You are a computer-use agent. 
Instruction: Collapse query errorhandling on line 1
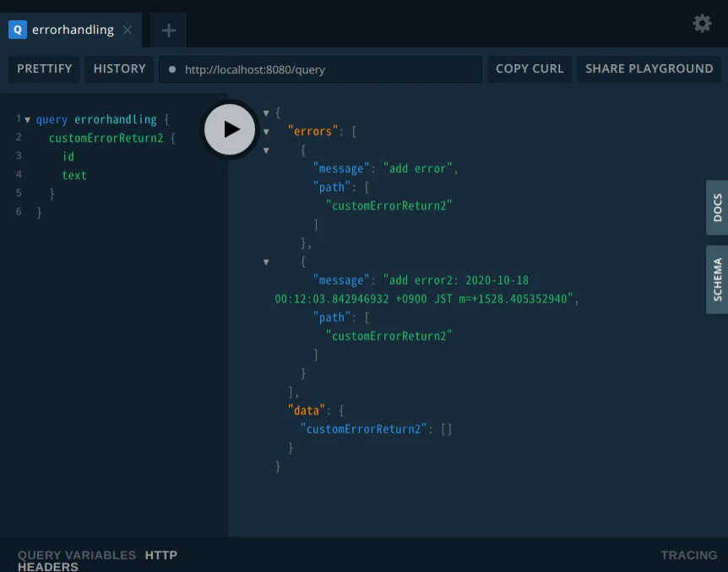(27, 120)
